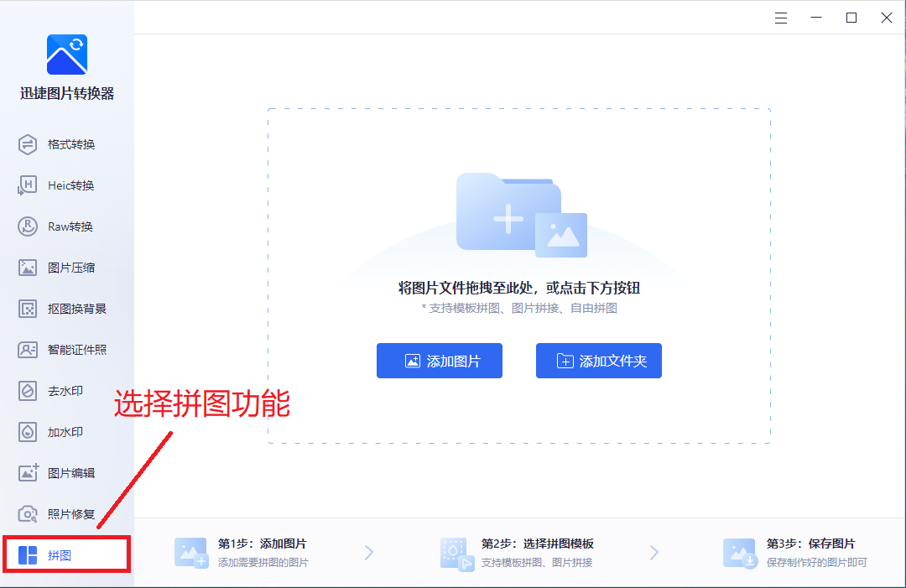Image resolution: width=906 pixels, height=588 pixels.
Task: Click the 照片修复 camera icon
Action: (x=27, y=514)
